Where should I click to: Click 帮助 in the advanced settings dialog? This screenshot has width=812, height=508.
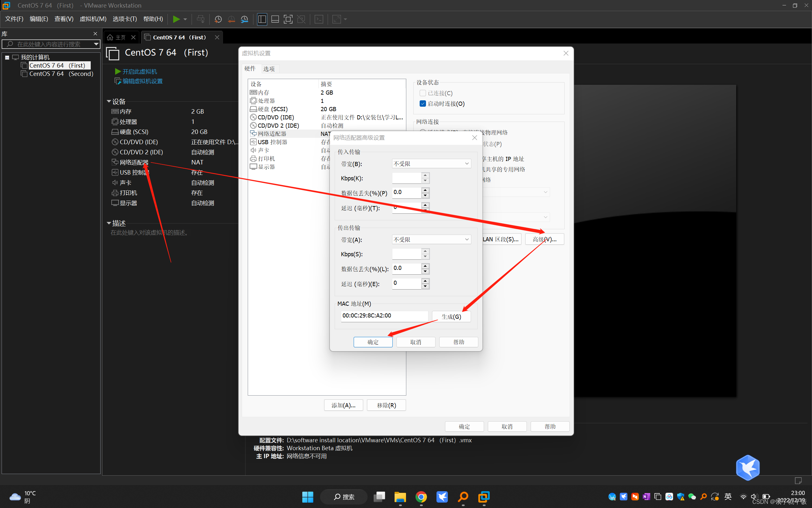point(459,342)
